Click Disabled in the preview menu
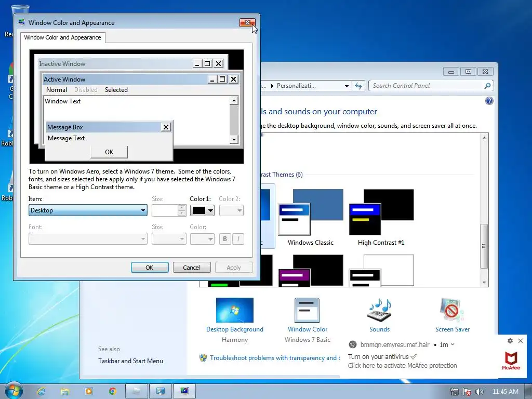This screenshot has height=399, width=532. point(86,89)
